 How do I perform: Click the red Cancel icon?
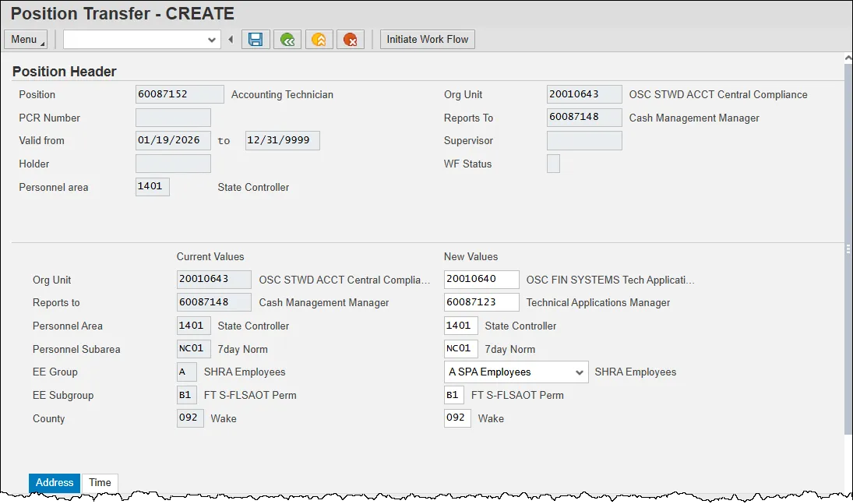(x=351, y=40)
